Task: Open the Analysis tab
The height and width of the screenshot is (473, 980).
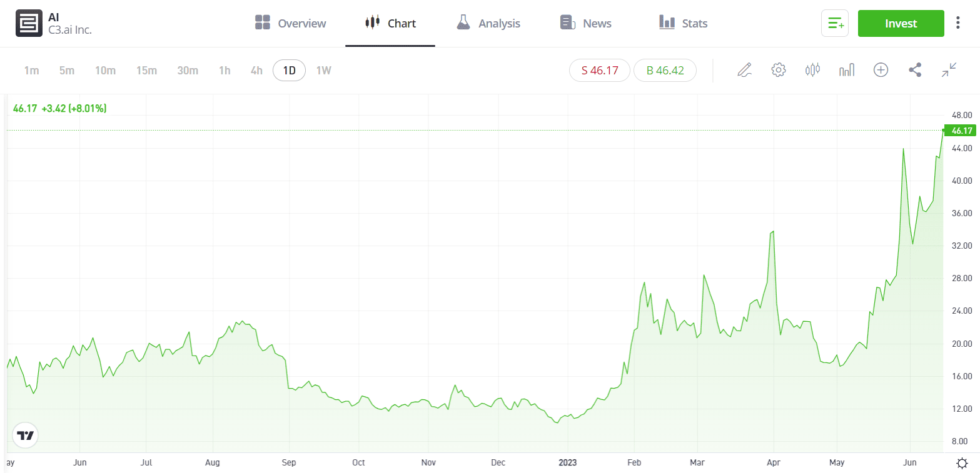Action: [x=488, y=24]
